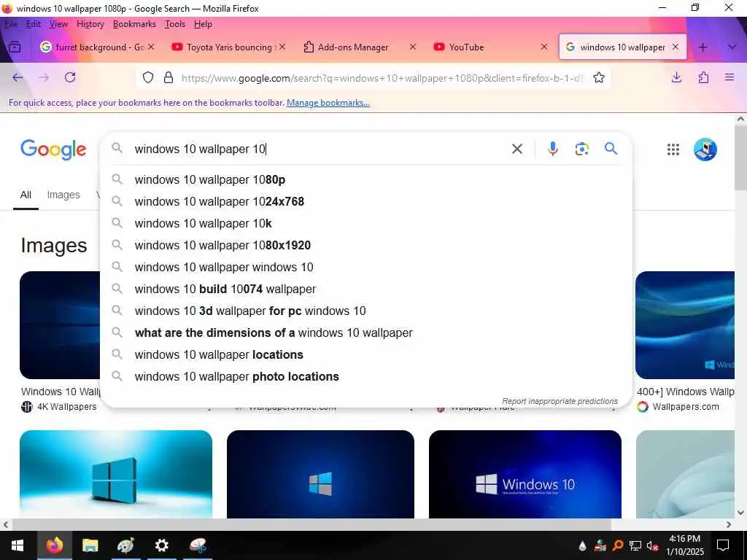747x560 pixels.
Task: Open the Firefox hamburger application menu
Action: click(x=729, y=77)
